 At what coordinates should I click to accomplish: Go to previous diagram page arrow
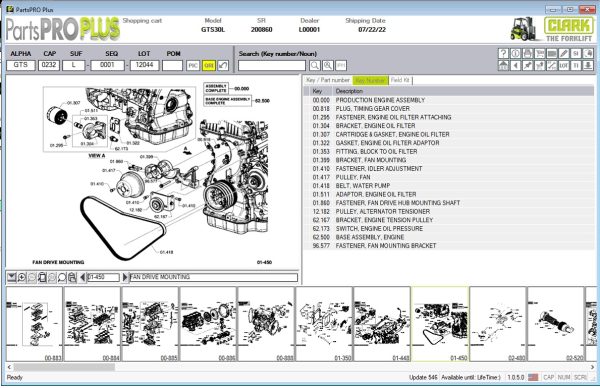click(x=82, y=277)
